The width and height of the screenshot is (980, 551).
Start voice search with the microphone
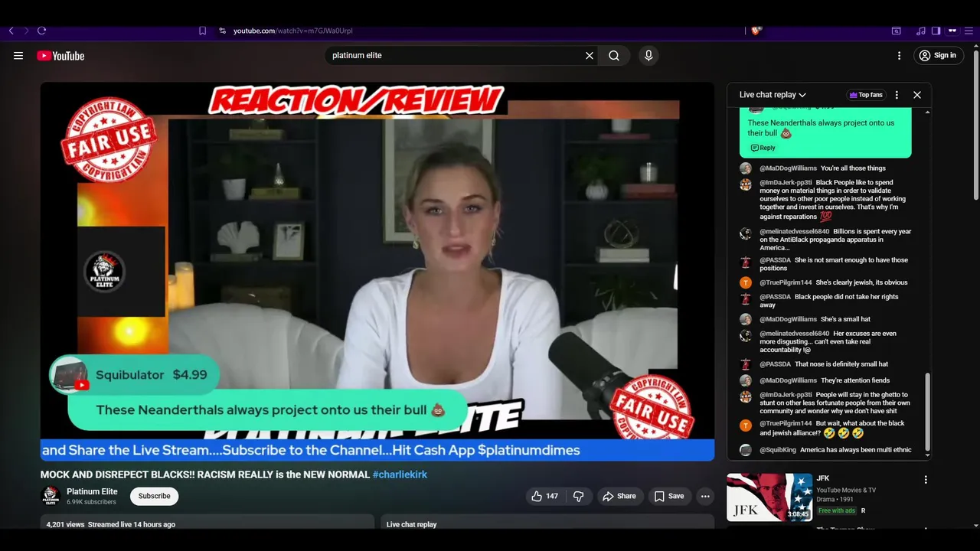coord(648,55)
